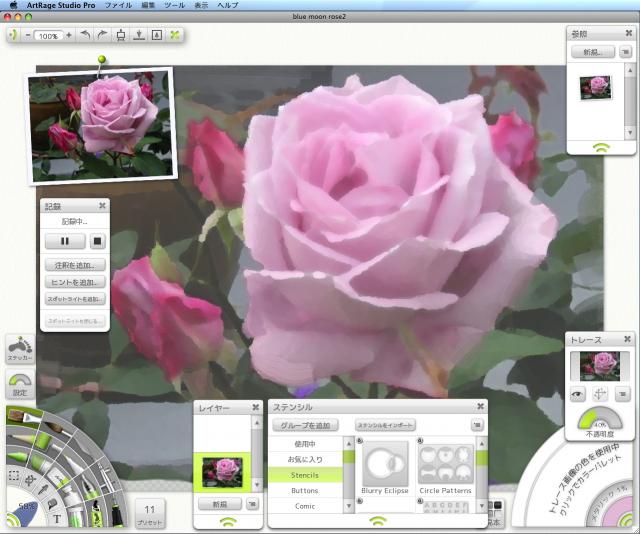Image resolution: width=640 pixels, height=534 pixels.
Task: Select the green and white paint roller in the wheel's second ring
Action: point(46,442)
